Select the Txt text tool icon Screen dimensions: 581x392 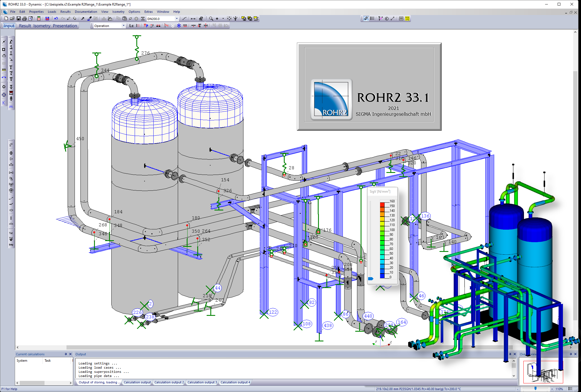click(11, 233)
